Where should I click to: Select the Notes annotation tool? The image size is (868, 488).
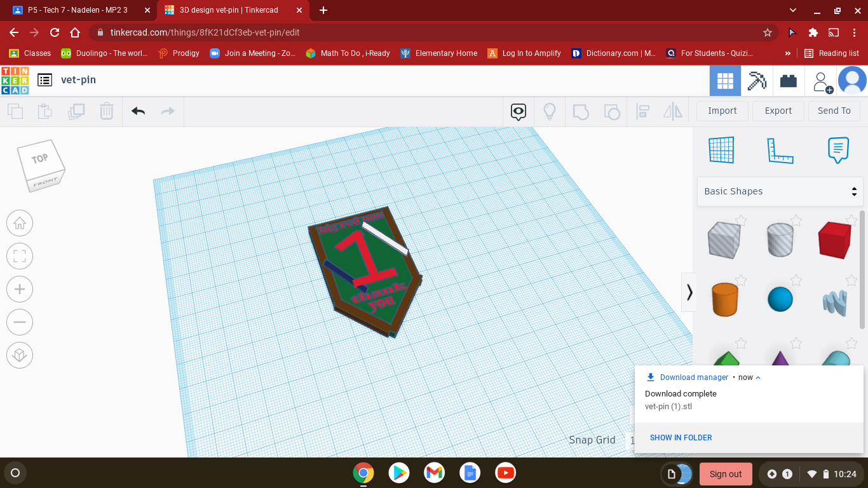(838, 151)
